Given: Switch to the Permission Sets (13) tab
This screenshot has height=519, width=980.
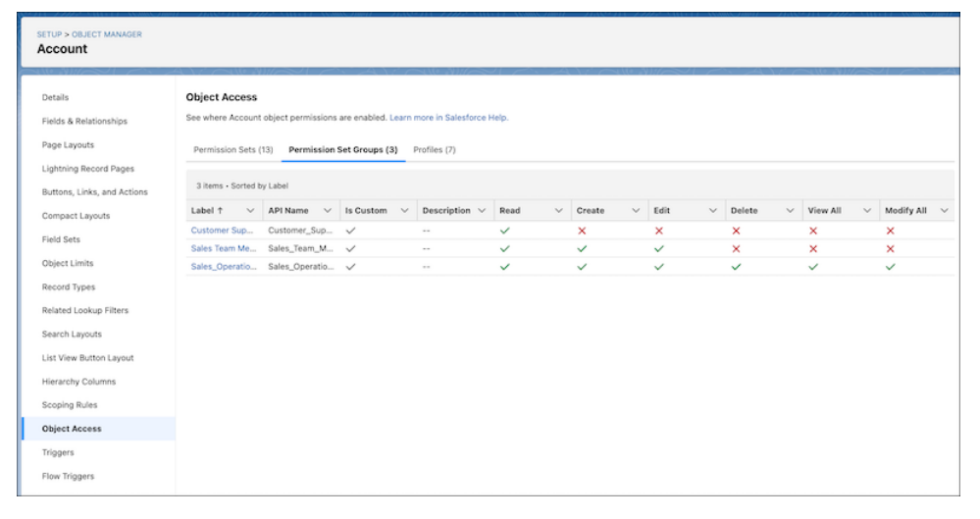Looking at the screenshot, I should tap(232, 150).
